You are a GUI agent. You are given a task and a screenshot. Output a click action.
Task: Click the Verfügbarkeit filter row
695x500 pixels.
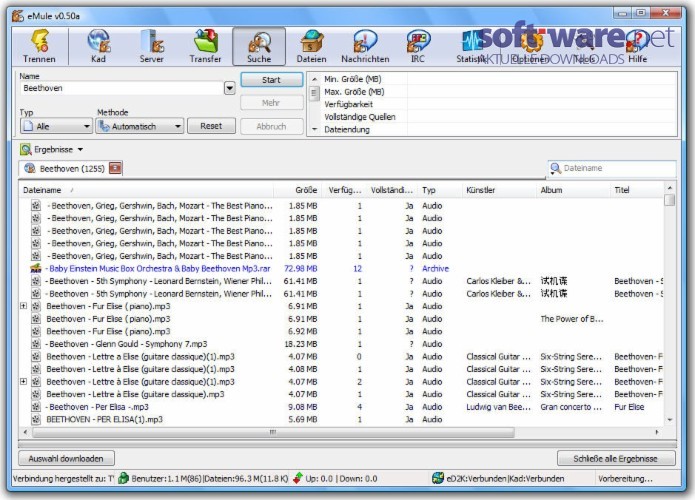[x=499, y=105]
